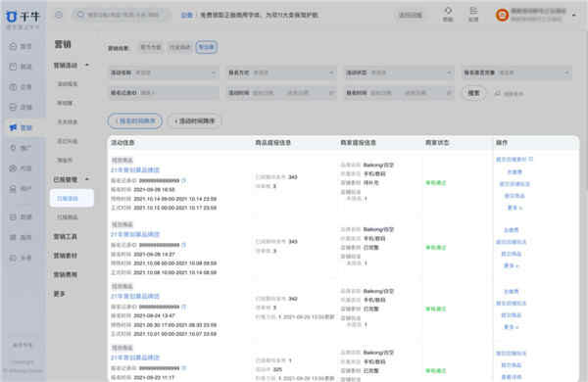Viewport: 588px width, 382px height.
Task: Expand 更多 operations in first table row
Action: (x=514, y=208)
